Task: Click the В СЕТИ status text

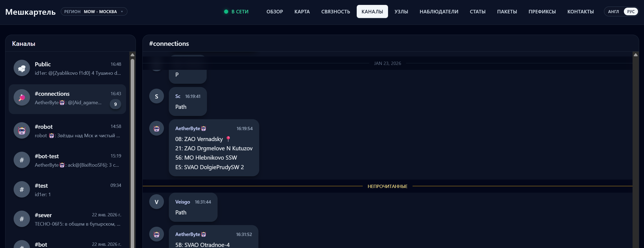Action: point(240,12)
